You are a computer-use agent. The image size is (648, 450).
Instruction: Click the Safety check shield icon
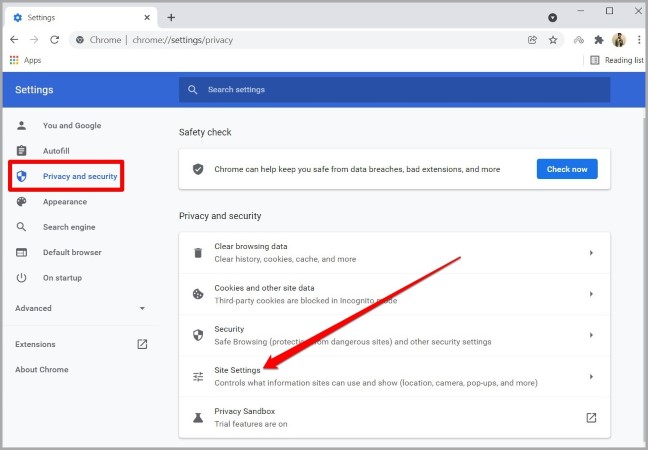pyautogui.click(x=198, y=169)
